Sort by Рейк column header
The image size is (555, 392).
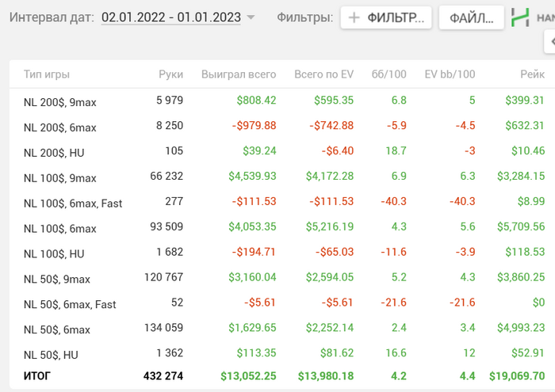click(532, 74)
